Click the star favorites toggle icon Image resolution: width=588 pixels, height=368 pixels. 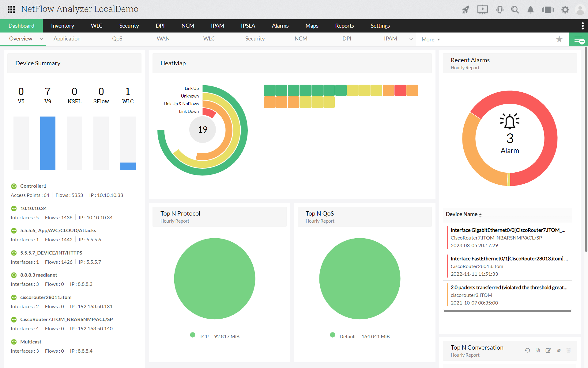(x=560, y=39)
